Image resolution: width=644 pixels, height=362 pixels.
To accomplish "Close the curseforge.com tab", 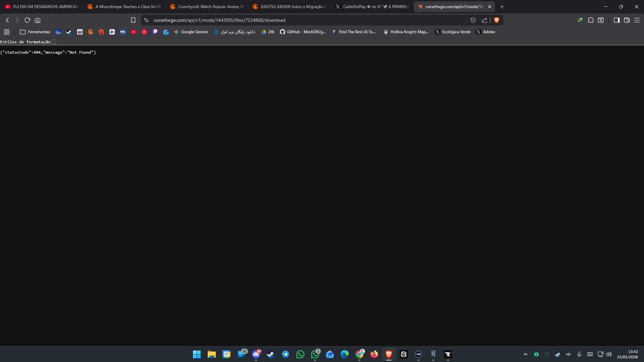I will click(x=489, y=6).
